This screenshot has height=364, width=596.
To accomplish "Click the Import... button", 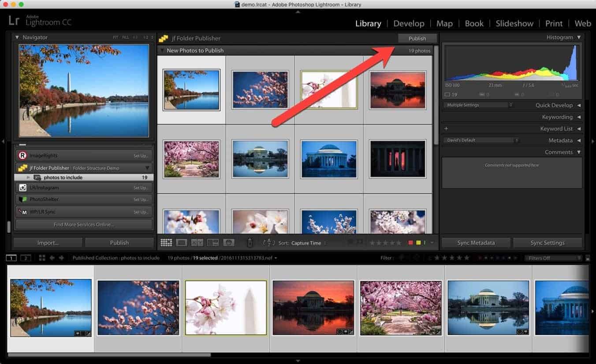I will [x=48, y=243].
